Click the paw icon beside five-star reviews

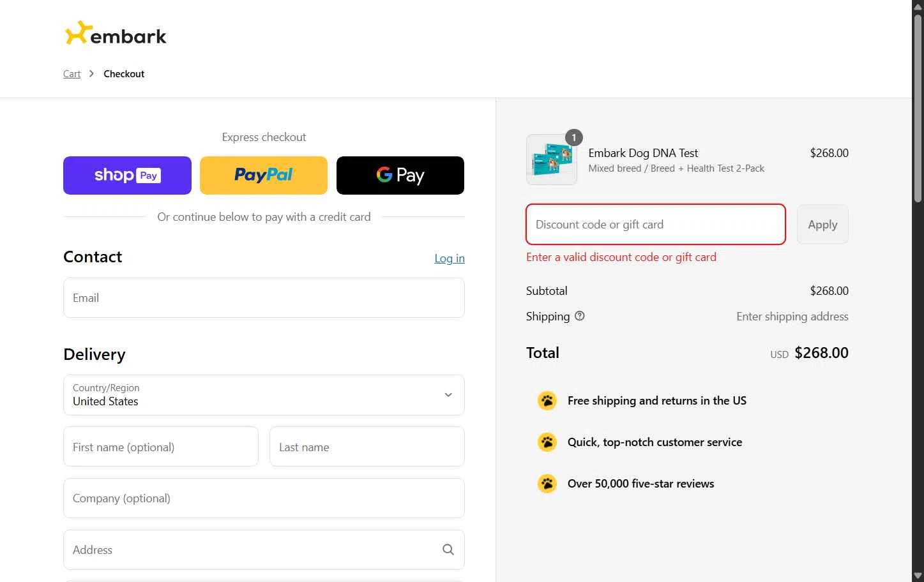coord(547,484)
